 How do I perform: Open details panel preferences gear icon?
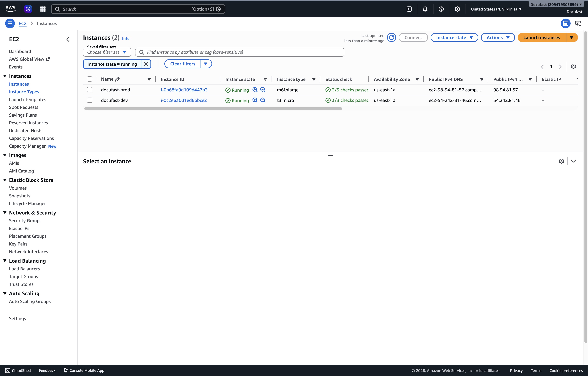561,161
